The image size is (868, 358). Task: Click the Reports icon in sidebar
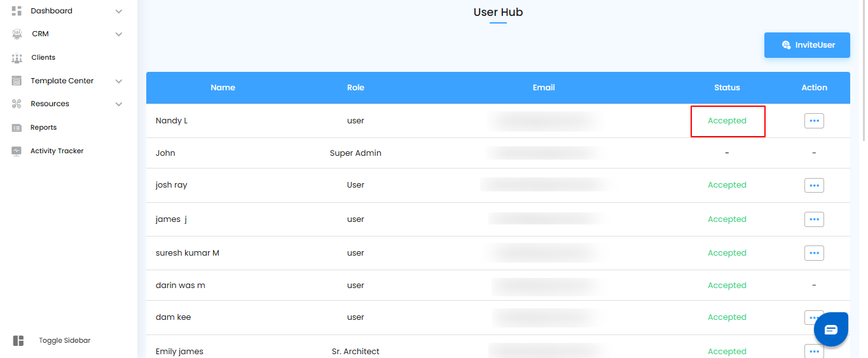coord(17,128)
